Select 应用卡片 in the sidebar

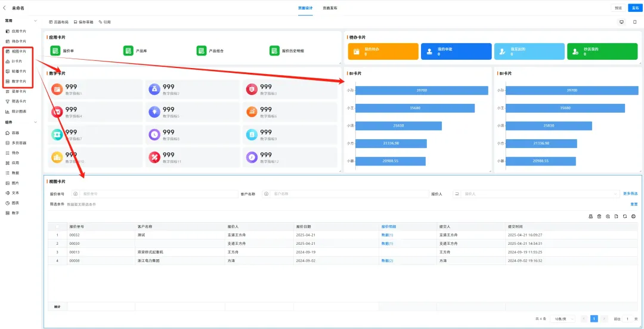click(x=18, y=31)
